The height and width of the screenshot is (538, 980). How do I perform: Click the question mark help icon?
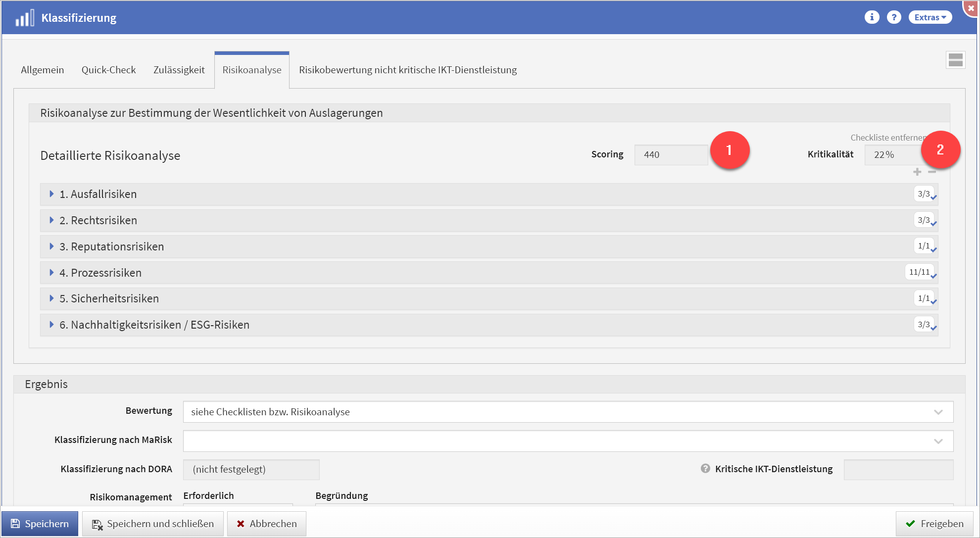[x=893, y=17]
